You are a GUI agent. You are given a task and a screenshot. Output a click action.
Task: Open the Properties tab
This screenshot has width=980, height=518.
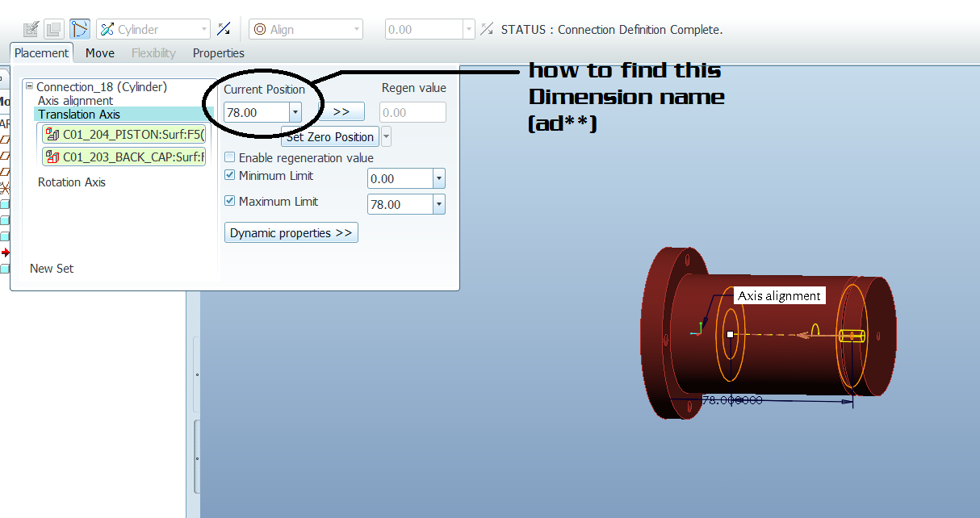218,53
